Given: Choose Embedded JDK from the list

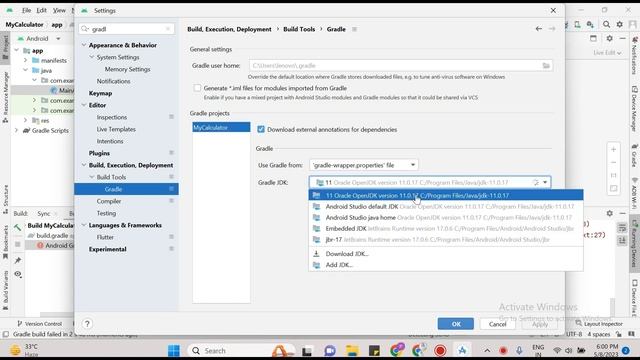Looking at the screenshot, I should click(x=446, y=229).
